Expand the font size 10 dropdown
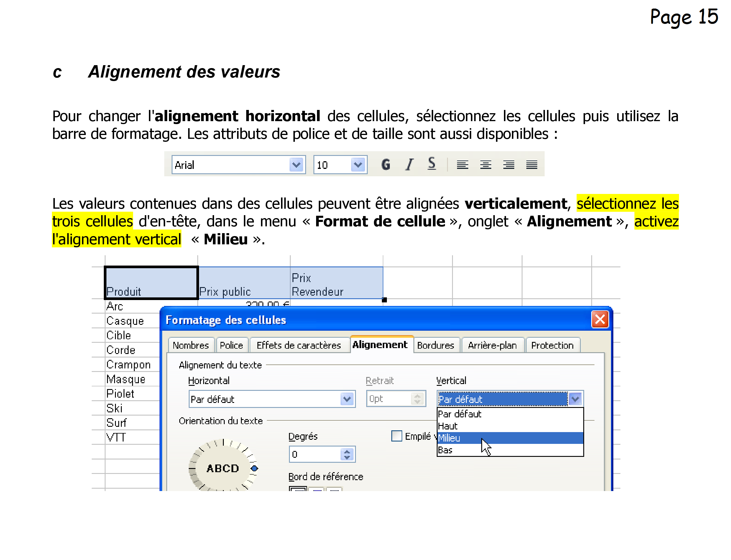731x560 pixels. pos(358,165)
